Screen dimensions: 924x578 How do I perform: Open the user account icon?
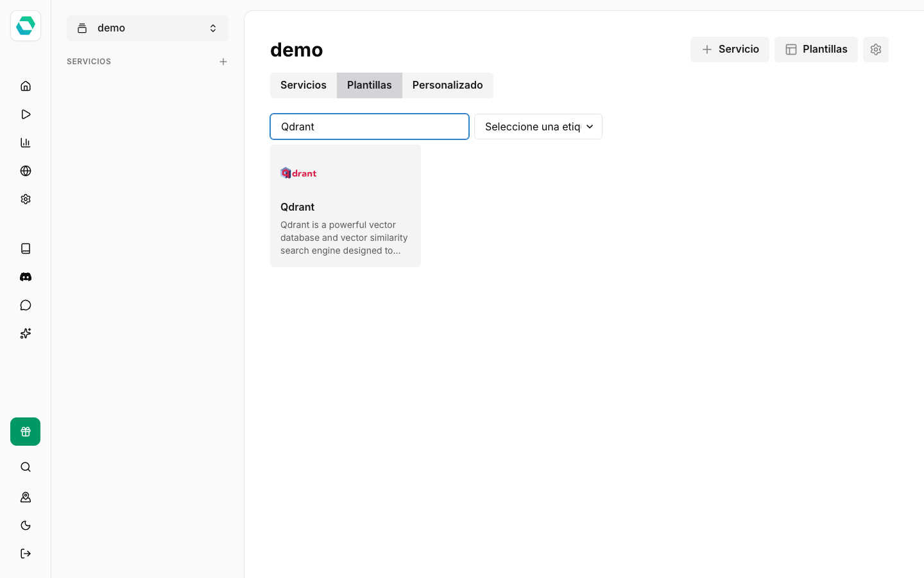pos(26,497)
